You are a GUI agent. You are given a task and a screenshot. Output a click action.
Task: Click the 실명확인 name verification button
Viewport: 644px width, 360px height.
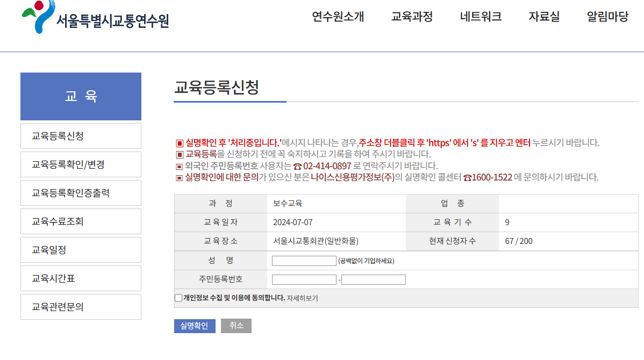(195, 326)
